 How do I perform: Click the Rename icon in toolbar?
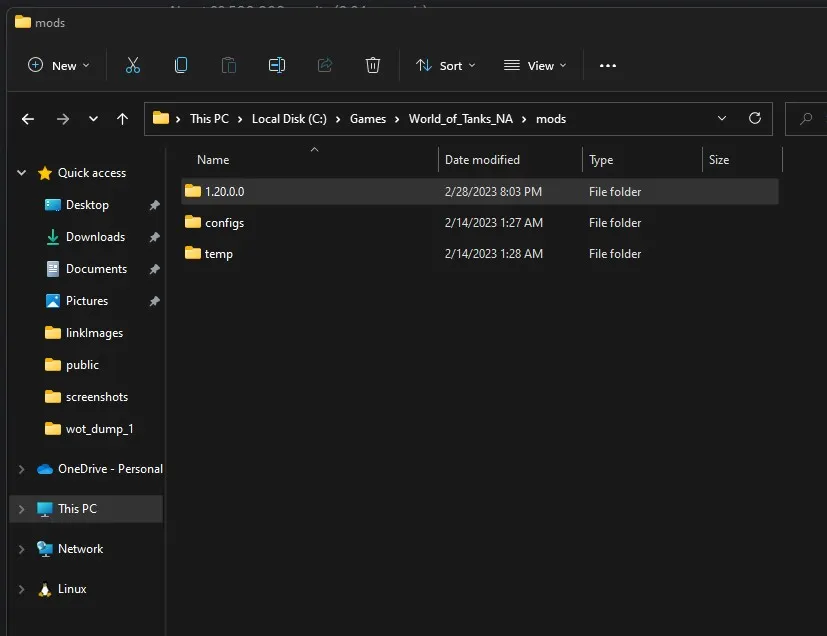pyautogui.click(x=277, y=65)
